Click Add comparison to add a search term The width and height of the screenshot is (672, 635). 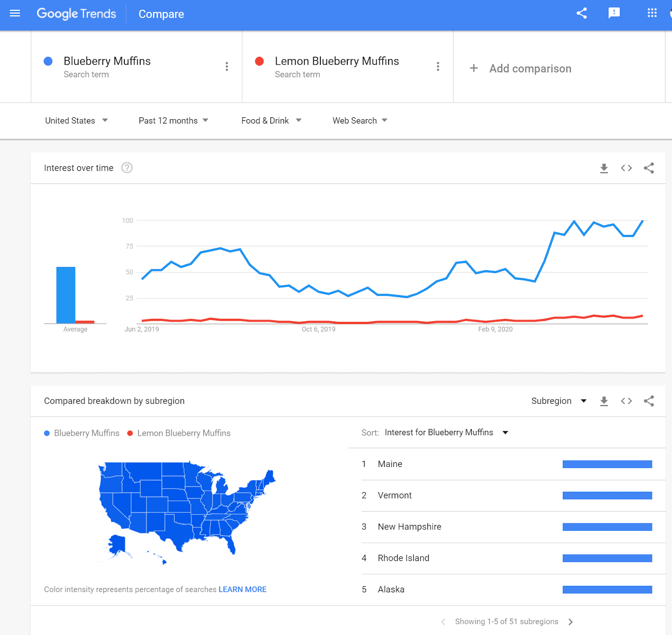521,68
